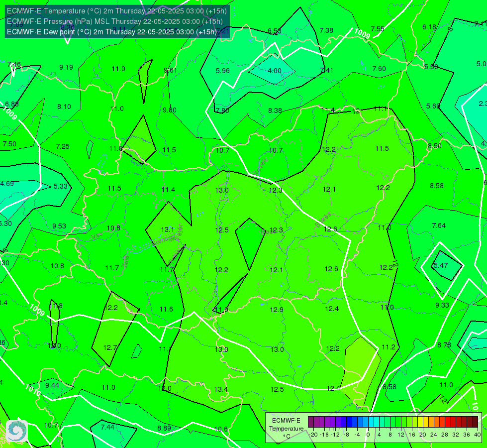Click the 7.38 temperature value

[326, 30]
